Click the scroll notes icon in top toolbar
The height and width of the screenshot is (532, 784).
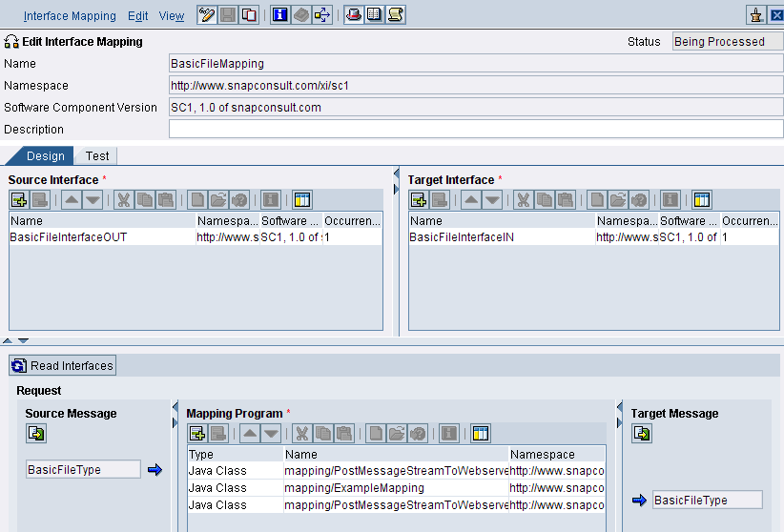tap(396, 15)
